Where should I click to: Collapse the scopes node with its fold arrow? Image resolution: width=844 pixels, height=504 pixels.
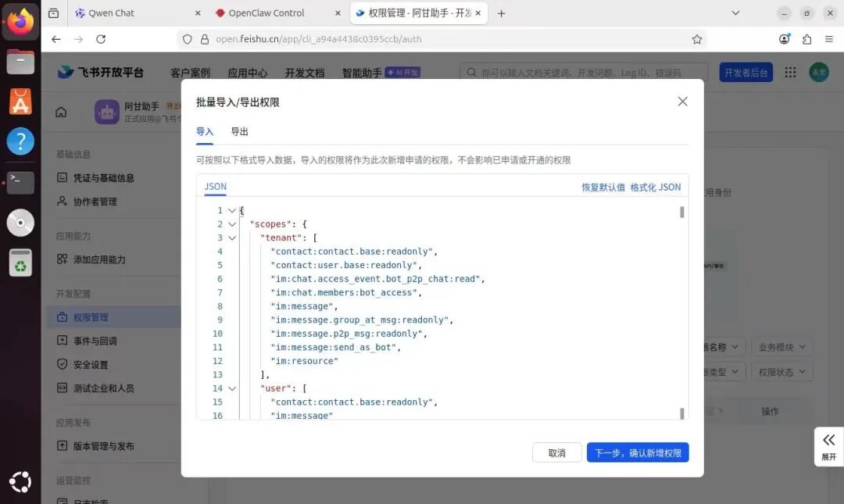(x=231, y=223)
